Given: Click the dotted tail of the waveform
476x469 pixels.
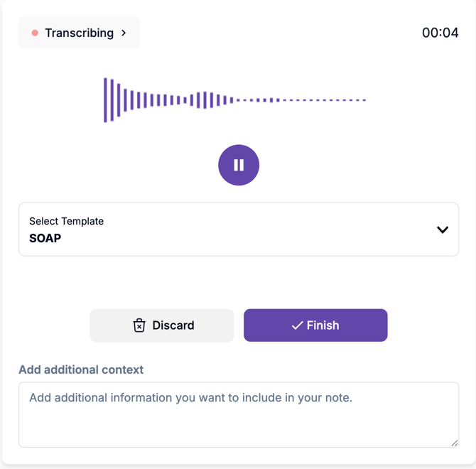Looking at the screenshot, I should (320, 100).
